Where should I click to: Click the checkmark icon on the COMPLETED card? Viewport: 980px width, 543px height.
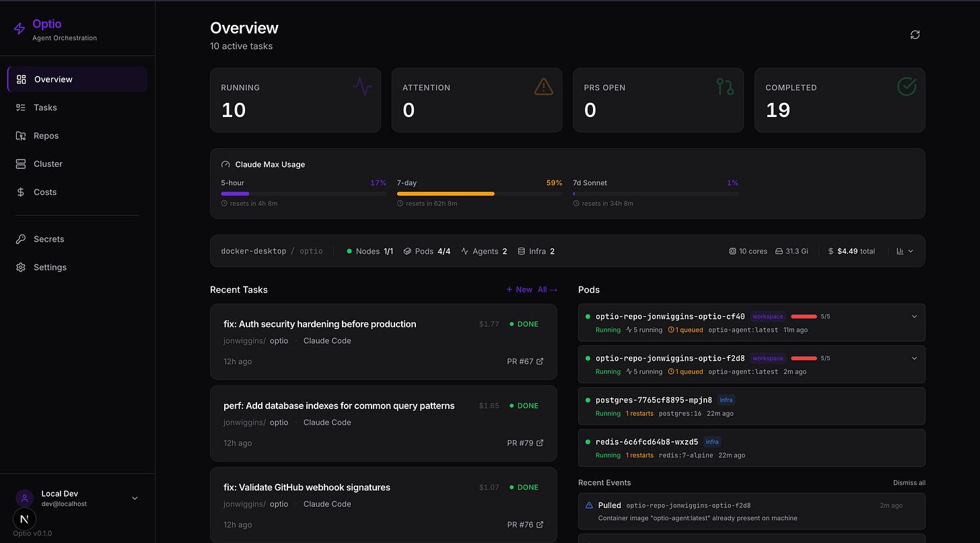(906, 86)
